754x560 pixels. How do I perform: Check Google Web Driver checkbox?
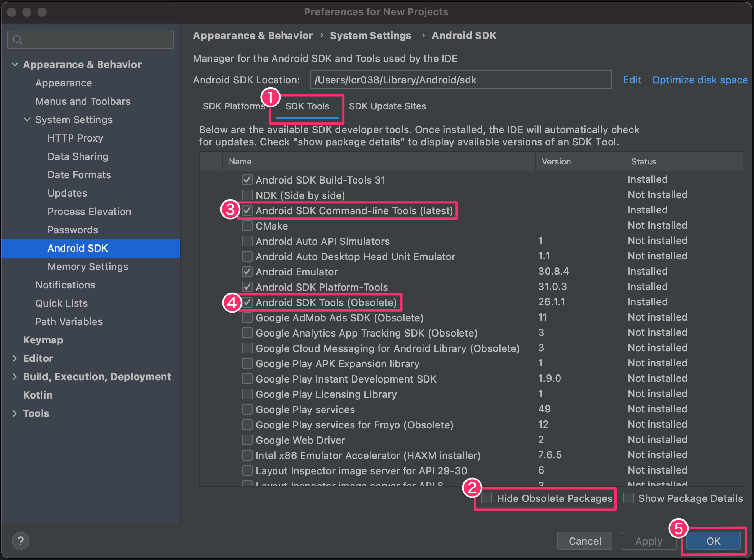tap(247, 440)
